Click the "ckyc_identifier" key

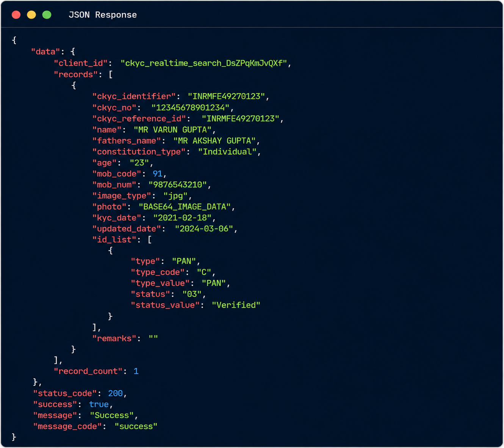tap(134, 96)
